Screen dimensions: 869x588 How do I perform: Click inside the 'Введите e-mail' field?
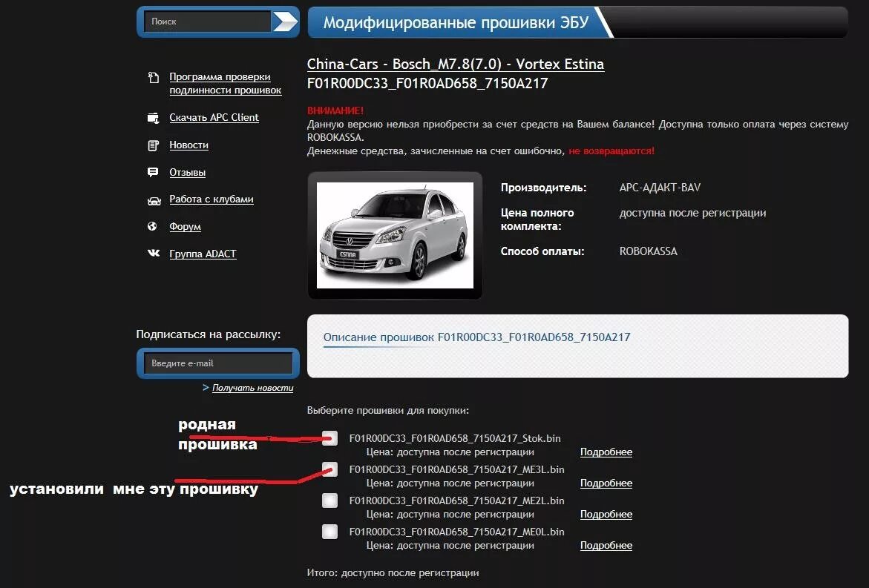[216, 363]
